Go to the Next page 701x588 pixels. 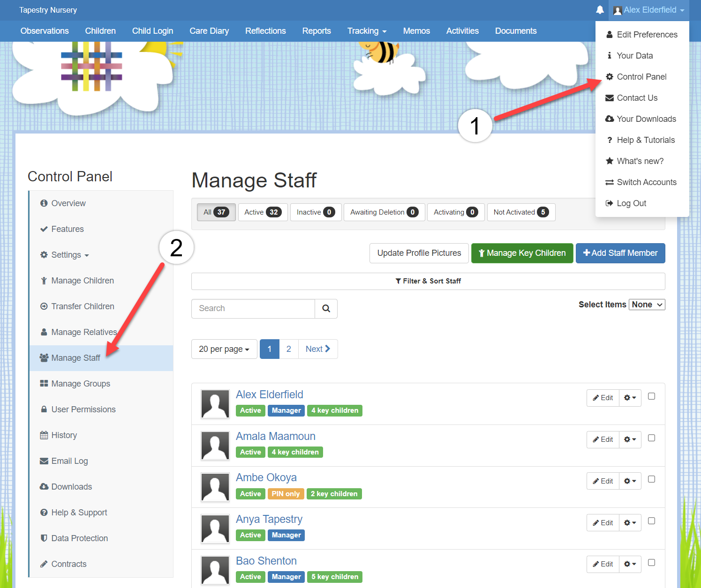(x=318, y=349)
